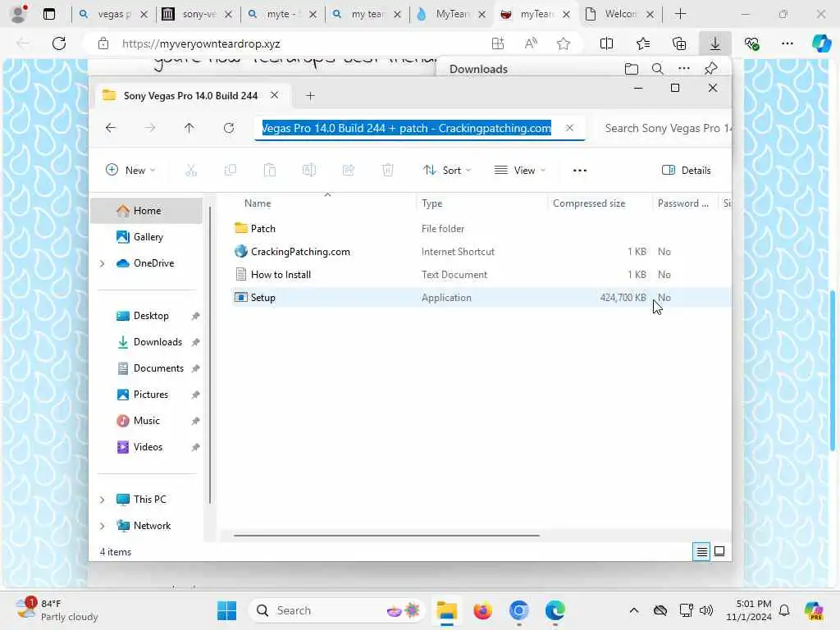Screen dimensions: 840x630
Task: Click the Copy icon in Explorer toolbar
Action: click(231, 171)
